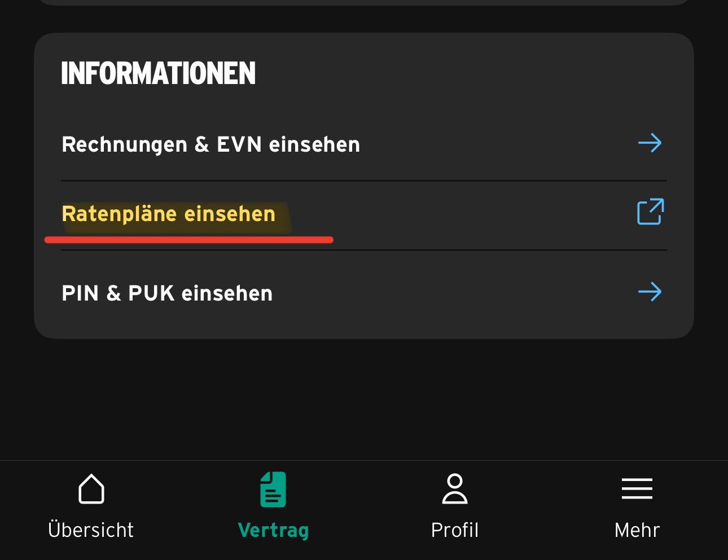Screen dimensions: 728x560
Task: Tap the house icon in bottom navigation
Action: pos(91,488)
